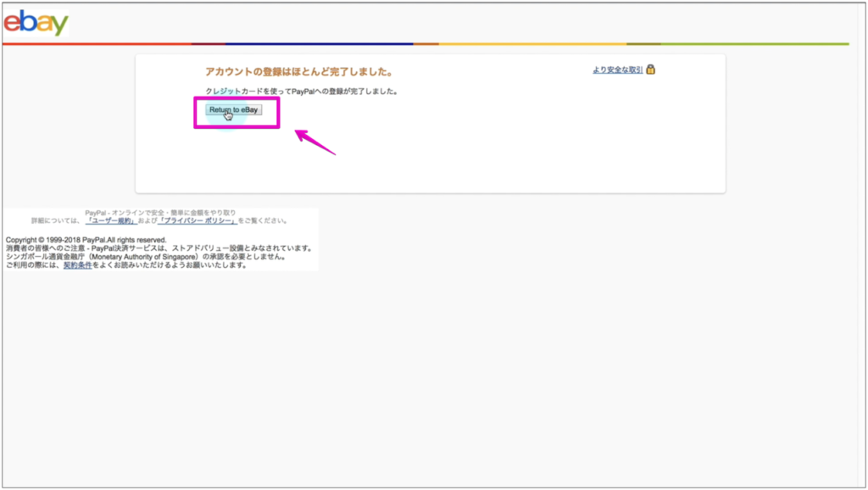
Task: Click the padlock security icon
Action: (650, 70)
